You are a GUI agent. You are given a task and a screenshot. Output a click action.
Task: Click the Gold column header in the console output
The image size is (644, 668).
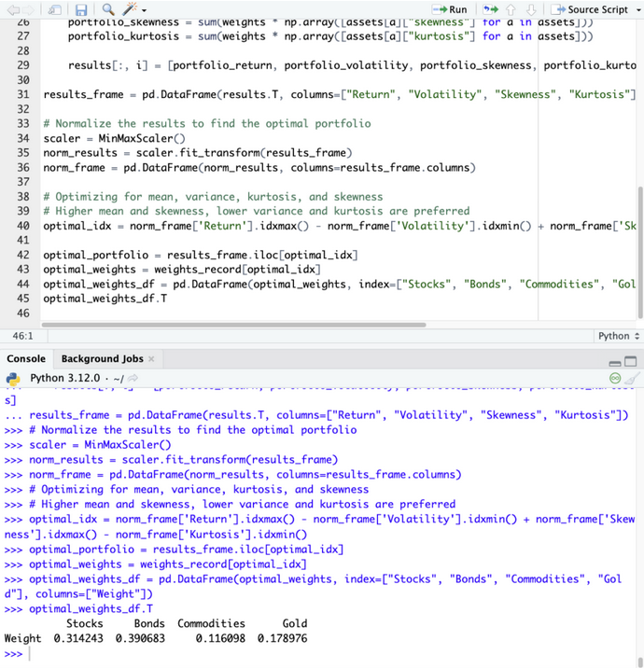(295, 624)
